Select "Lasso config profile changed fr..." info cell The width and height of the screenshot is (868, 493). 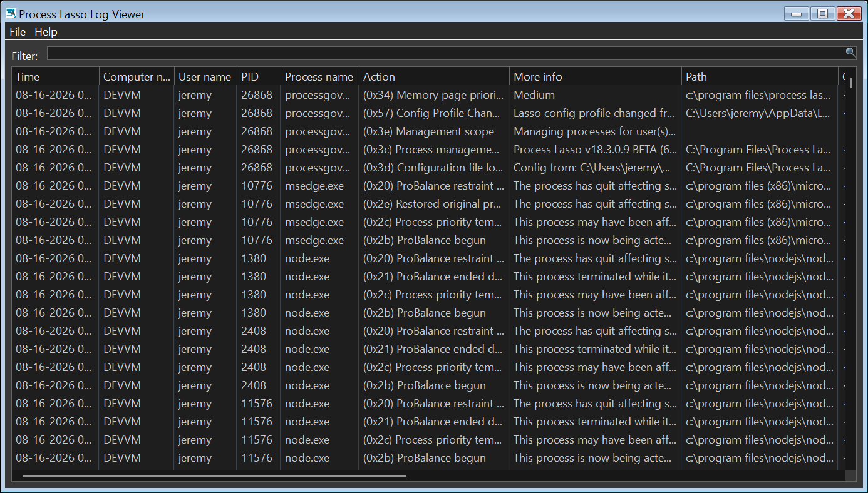point(595,113)
